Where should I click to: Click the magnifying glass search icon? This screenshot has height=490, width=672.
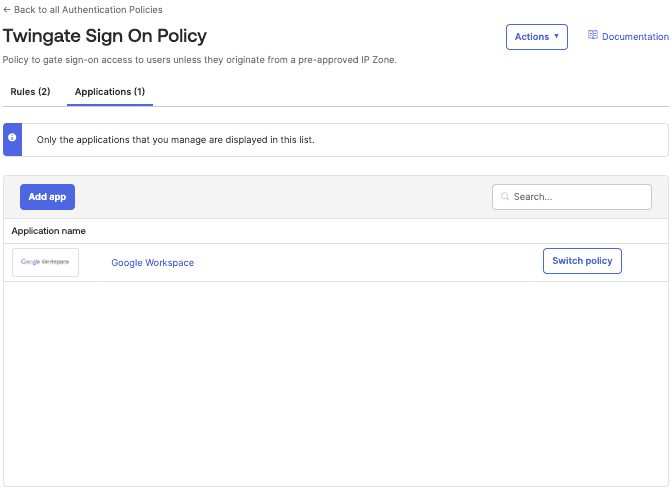(x=505, y=197)
